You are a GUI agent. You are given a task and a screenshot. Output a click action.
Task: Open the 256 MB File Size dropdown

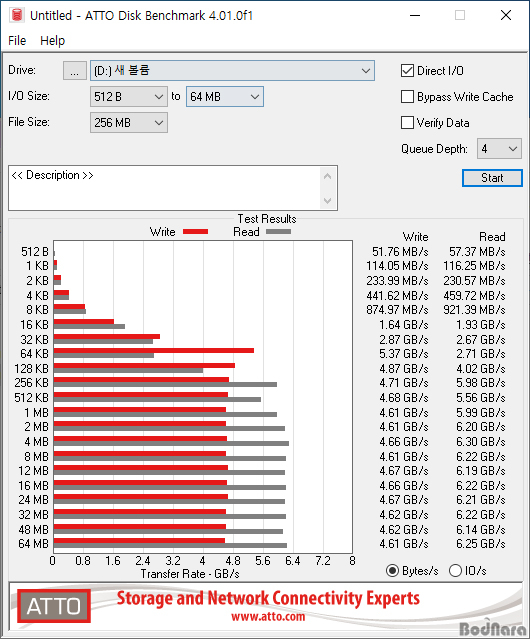tap(129, 123)
